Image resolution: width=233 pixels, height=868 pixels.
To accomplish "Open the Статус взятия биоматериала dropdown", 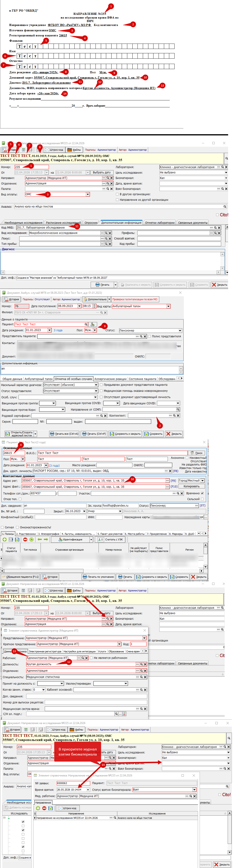I will click(x=194, y=789).
